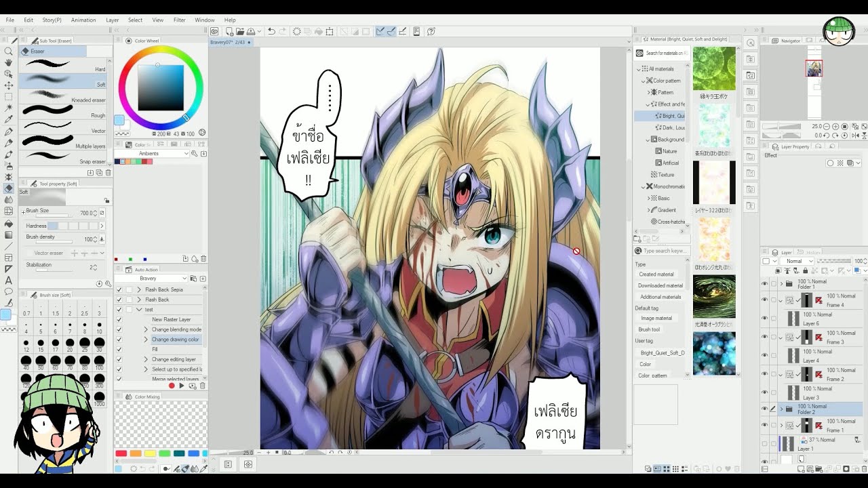Delete the selected sub tool with trash icon

click(x=108, y=173)
